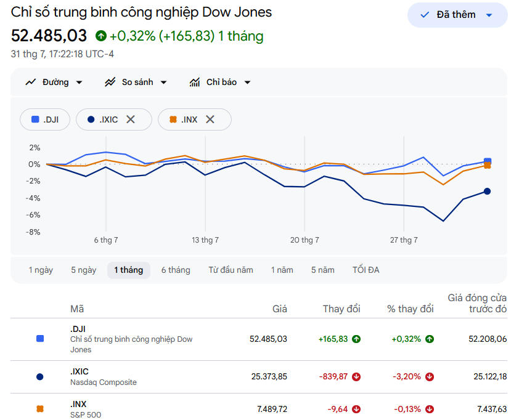
Task: Open the .DJI link in the table
Action: tap(78, 329)
